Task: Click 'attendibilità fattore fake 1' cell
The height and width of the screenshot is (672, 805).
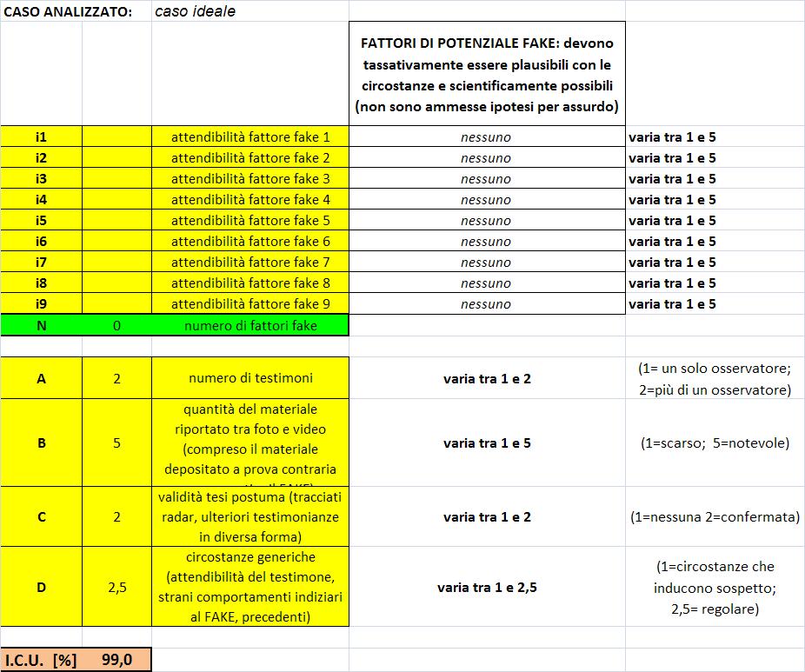Action: (250, 137)
